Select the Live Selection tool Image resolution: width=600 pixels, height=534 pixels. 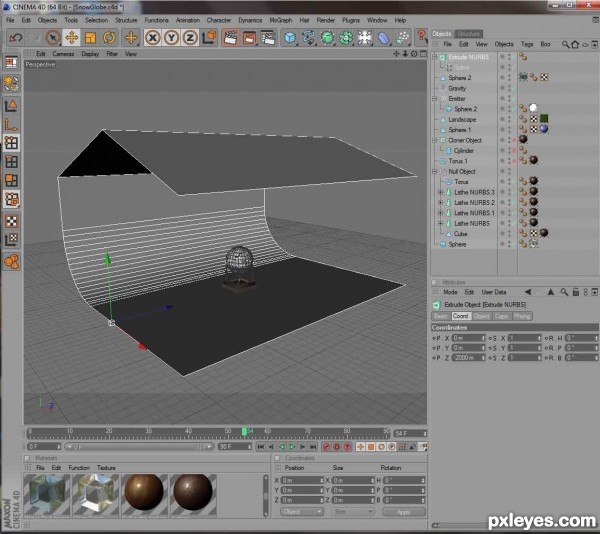pyautogui.click(x=53, y=37)
